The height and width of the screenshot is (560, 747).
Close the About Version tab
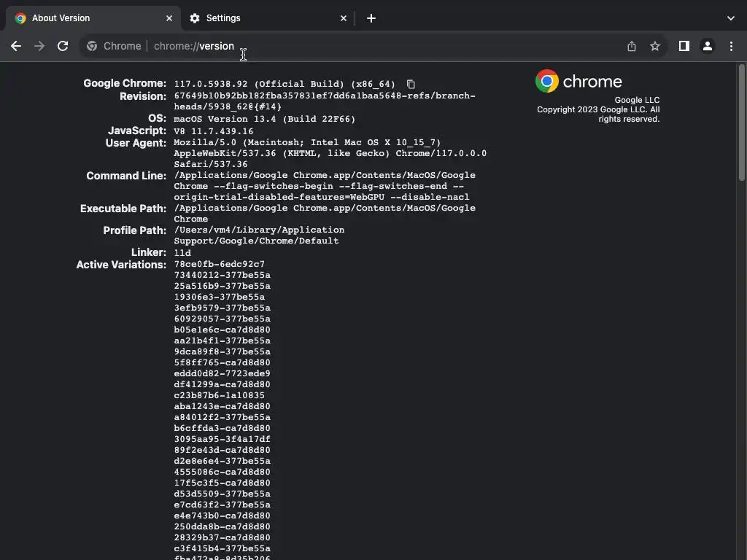(169, 18)
